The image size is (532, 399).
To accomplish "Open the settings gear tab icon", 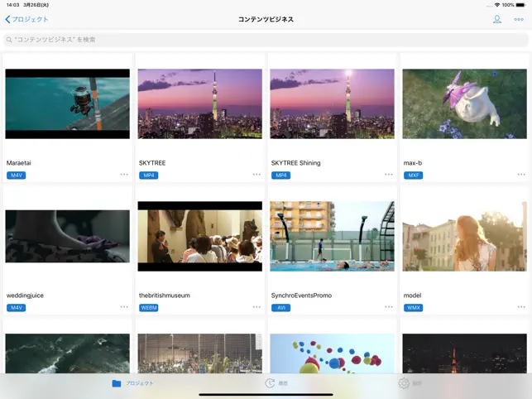I will point(404,383).
